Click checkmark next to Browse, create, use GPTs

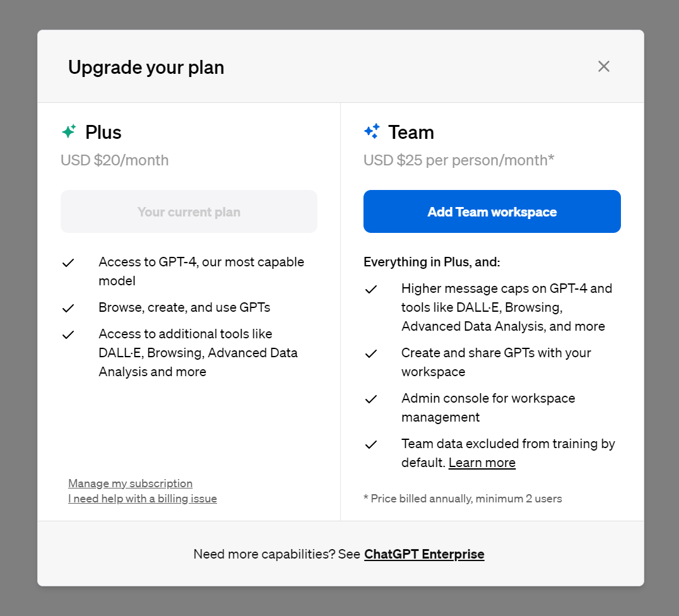[x=68, y=308]
